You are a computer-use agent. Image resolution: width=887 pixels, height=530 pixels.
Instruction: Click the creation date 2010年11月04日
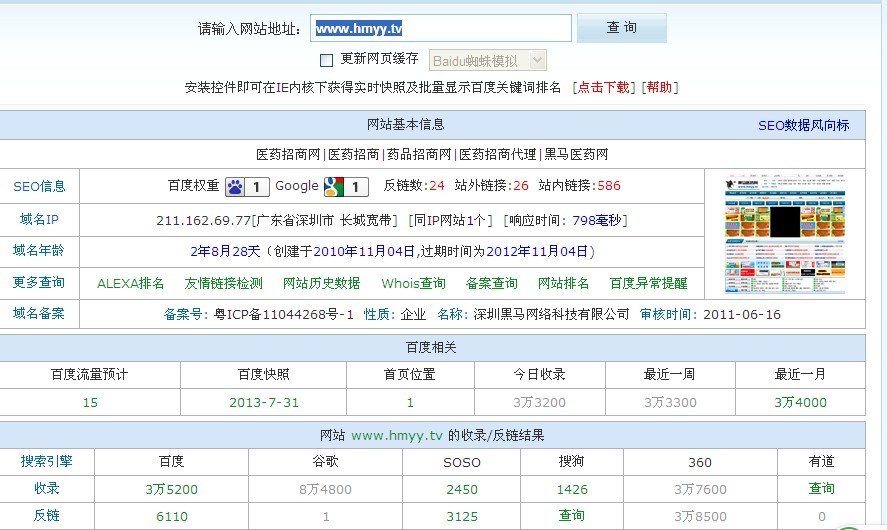[x=364, y=252]
